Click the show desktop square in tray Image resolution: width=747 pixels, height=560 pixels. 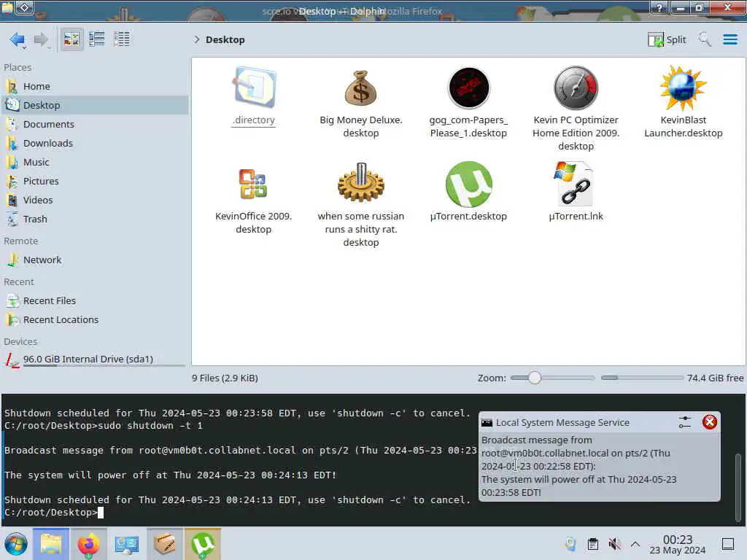(727, 544)
